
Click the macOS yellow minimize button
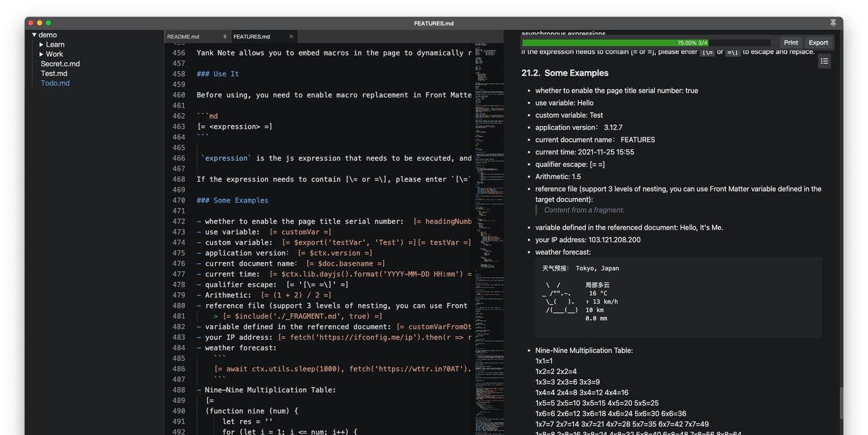39,23
